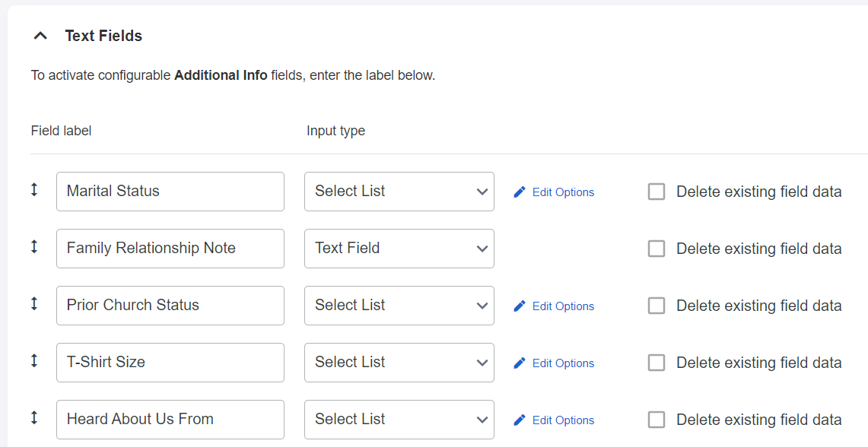The height and width of the screenshot is (447, 868).
Task: Check Delete existing field data for Marital Status
Action: coord(657,192)
